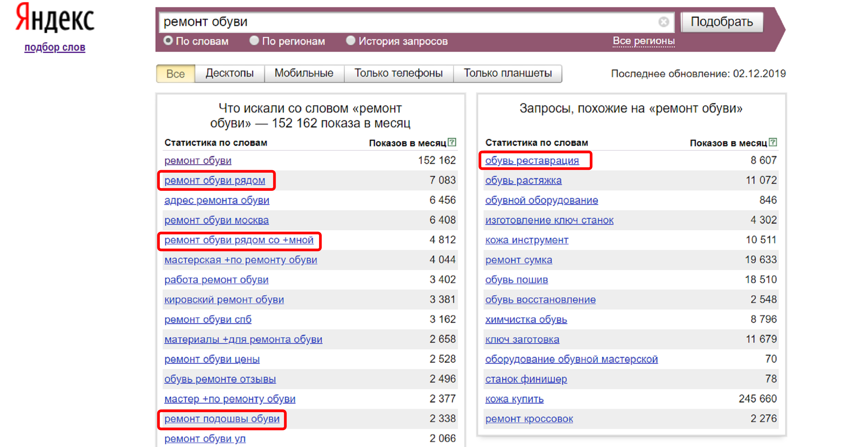Open the ключ заготовка link
The width and height of the screenshot is (868, 447).
pos(522,340)
